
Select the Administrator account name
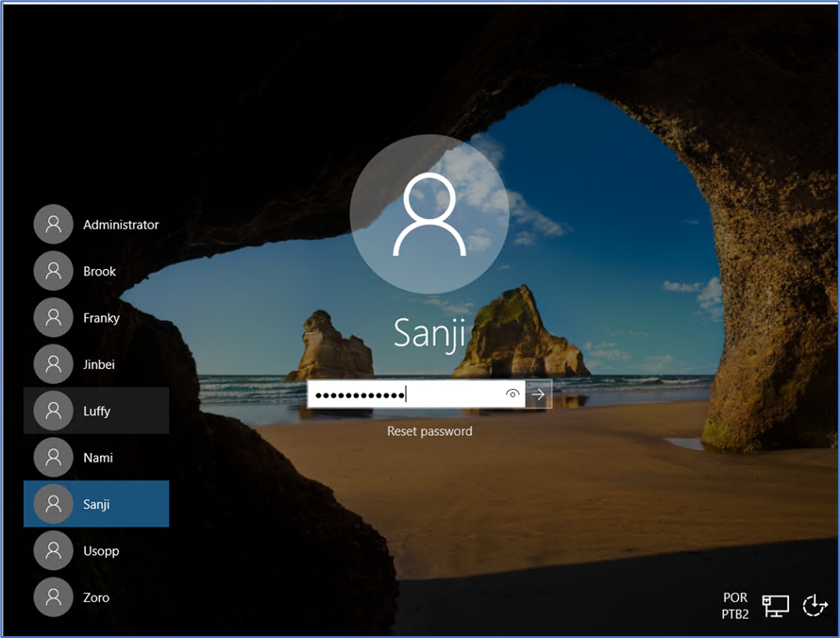pos(121,225)
